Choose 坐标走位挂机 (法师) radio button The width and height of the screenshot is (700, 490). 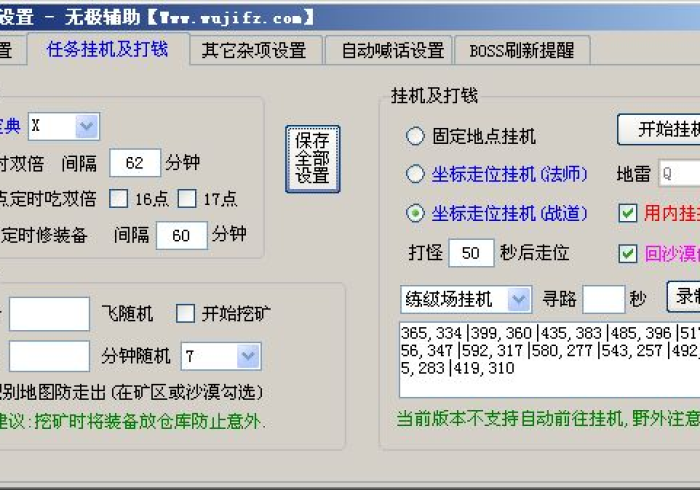(415, 174)
